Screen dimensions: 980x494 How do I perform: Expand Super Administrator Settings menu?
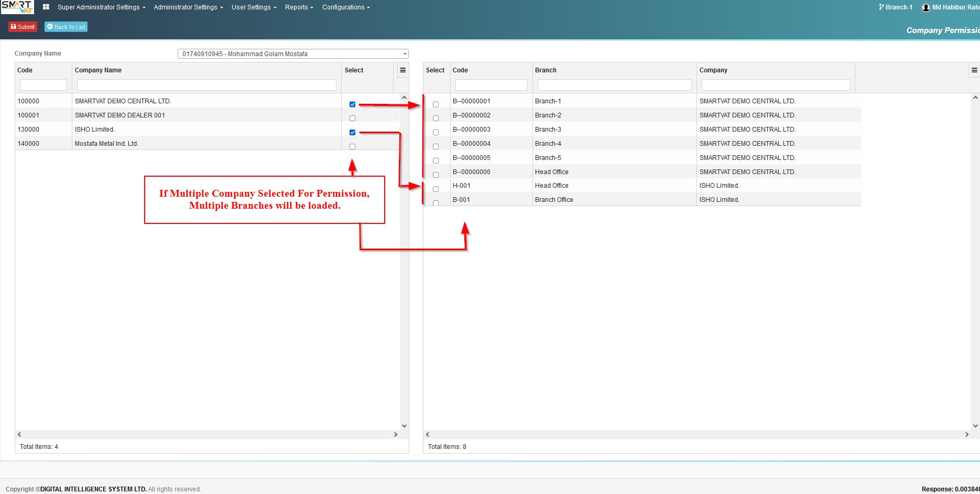pos(102,7)
